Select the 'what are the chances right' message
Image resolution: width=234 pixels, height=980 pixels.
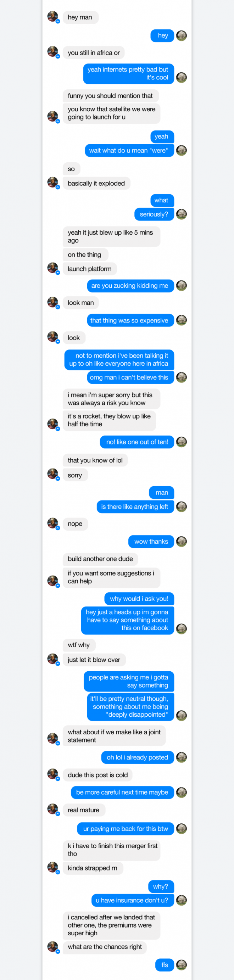point(105,947)
